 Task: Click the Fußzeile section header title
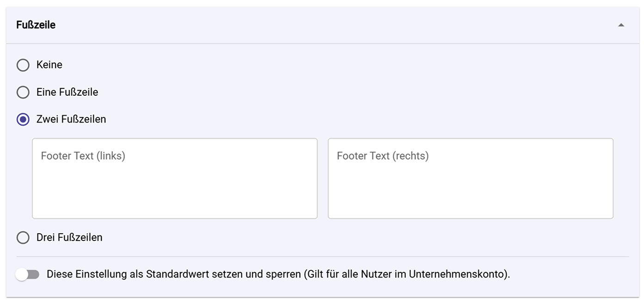pos(36,25)
